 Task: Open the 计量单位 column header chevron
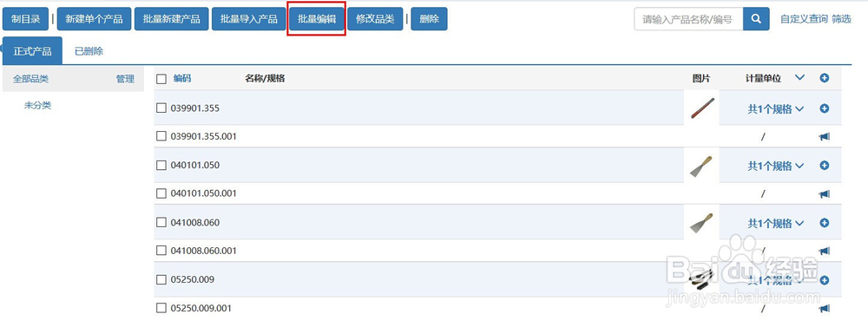pos(799,78)
